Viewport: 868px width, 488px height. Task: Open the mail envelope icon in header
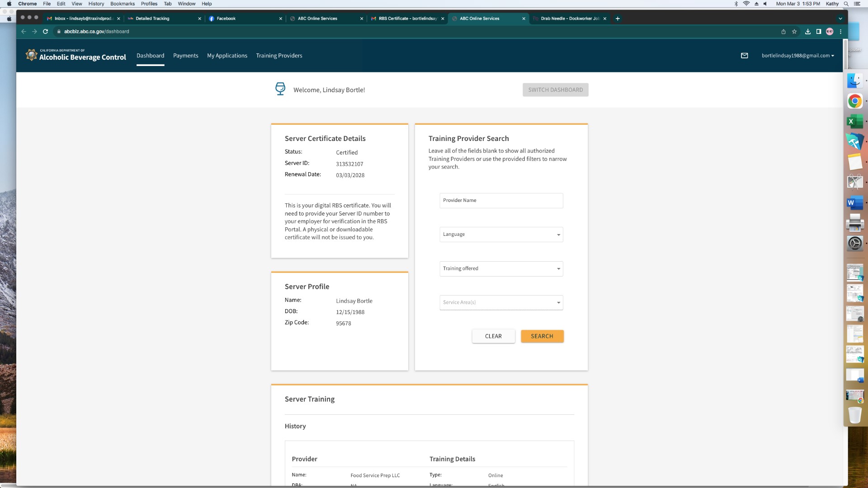coord(744,56)
